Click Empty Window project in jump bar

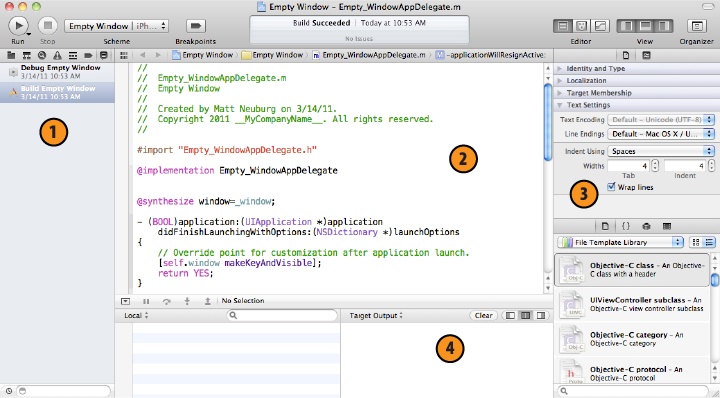coord(202,55)
